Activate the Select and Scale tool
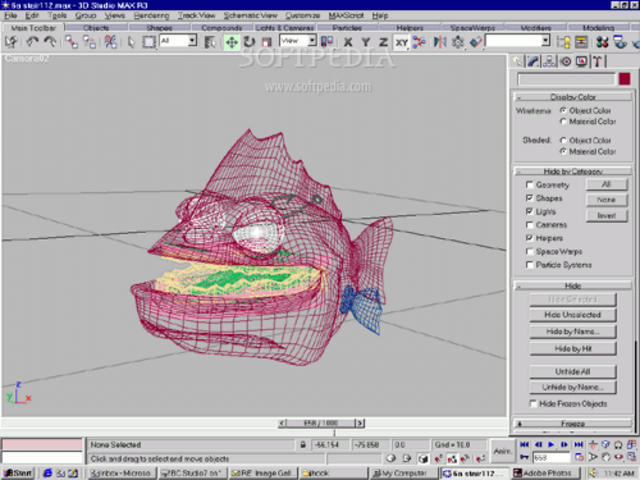Viewport: 640px width, 480px height. click(267, 42)
